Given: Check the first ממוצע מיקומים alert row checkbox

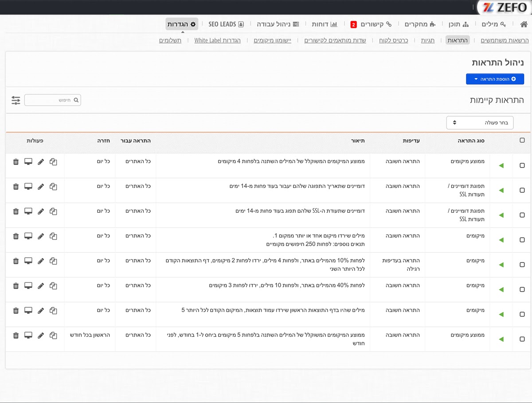Looking at the screenshot, I should 522,165.
